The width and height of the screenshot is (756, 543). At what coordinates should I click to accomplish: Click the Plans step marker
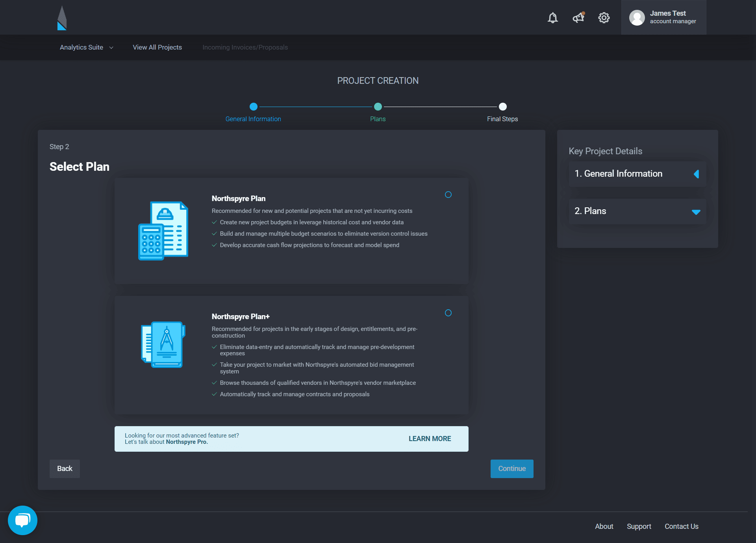[x=378, y=107]
